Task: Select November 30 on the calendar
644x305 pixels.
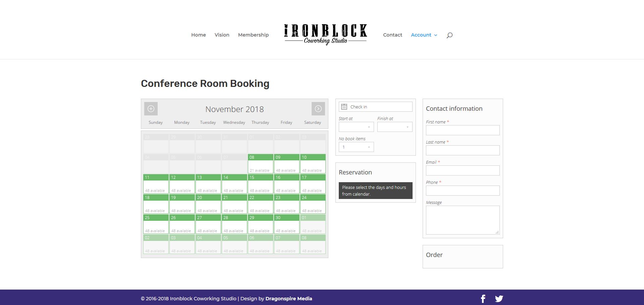Action: (x=287, y=224)
